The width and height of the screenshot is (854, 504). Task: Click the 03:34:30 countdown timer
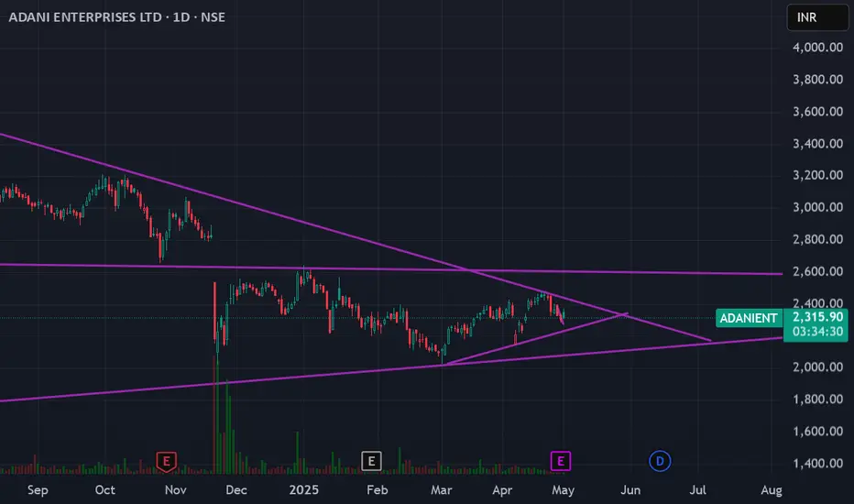(817, 332)
